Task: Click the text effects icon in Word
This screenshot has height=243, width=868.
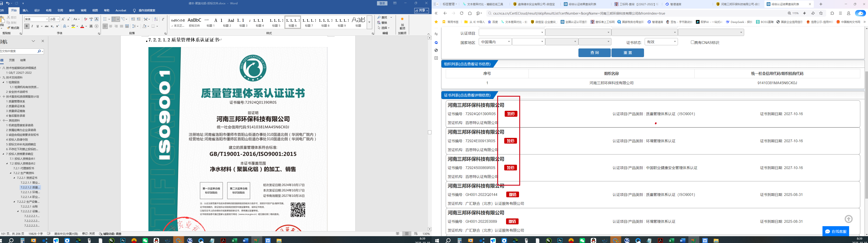Action: coord(64,26)
